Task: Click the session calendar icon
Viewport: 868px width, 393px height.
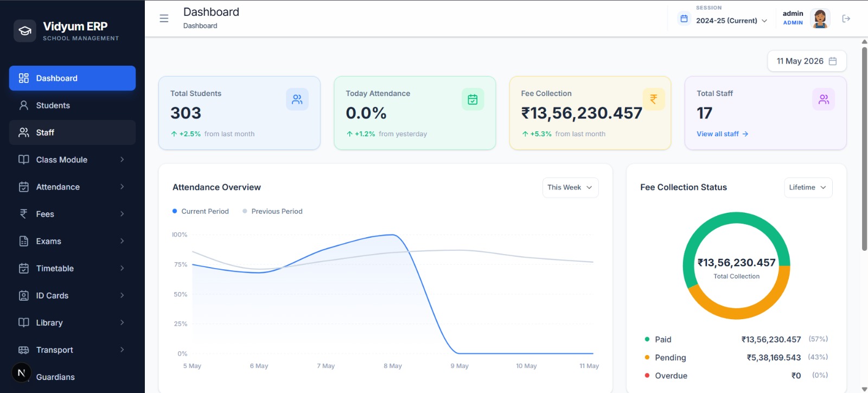Action: [684, 19]
